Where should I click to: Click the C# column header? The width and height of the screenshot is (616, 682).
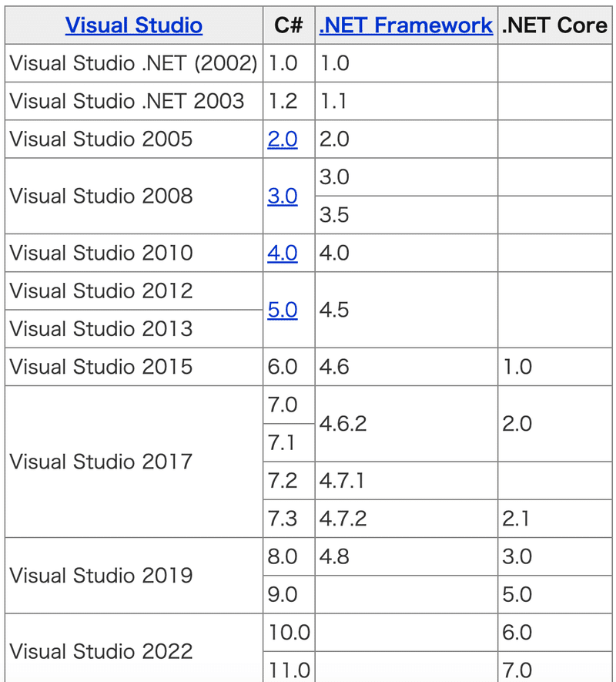coord(289,25)
